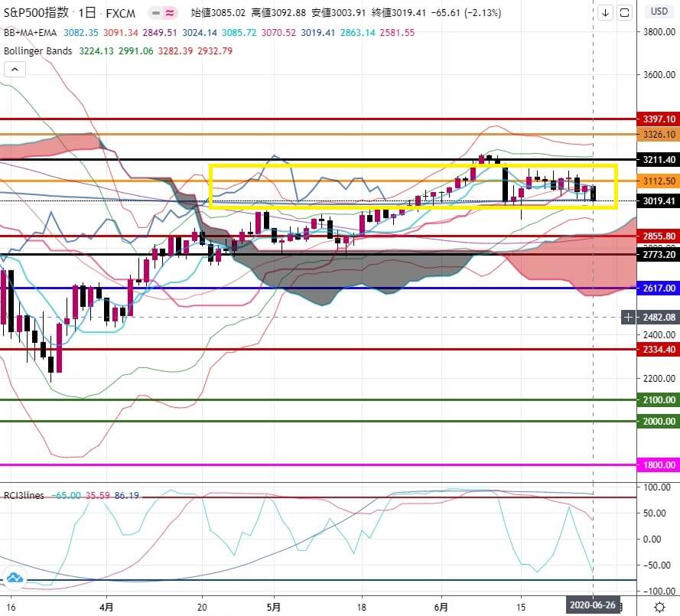The height and width of the screenshot is (616, 680).
Task: Select the Bollinger Bands indicator legend
Action: point(37,51)
